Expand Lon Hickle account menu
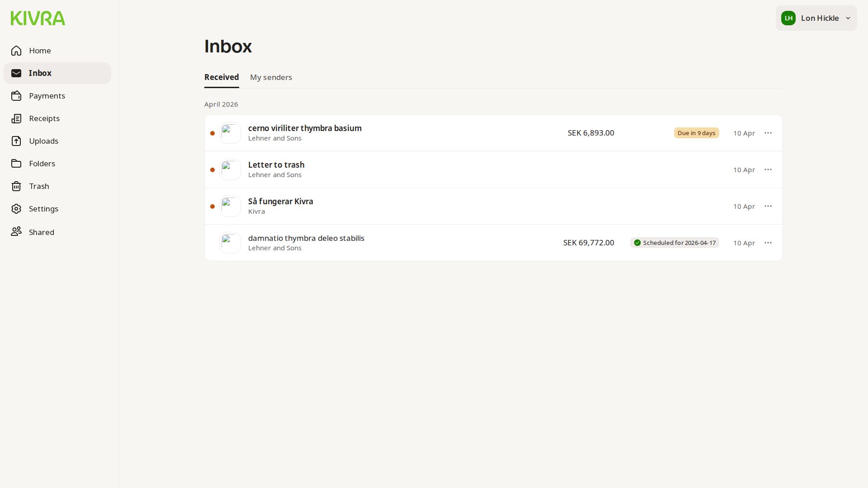 (x=816, y=18)
